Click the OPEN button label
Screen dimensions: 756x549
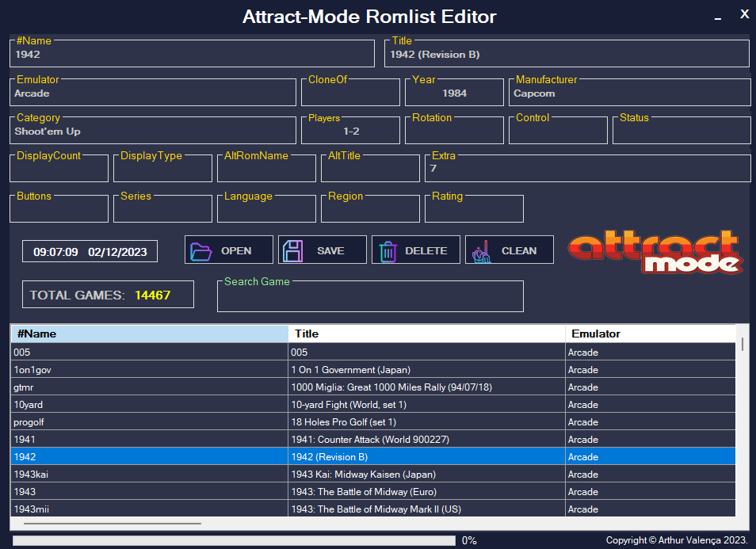coord(236,250)
